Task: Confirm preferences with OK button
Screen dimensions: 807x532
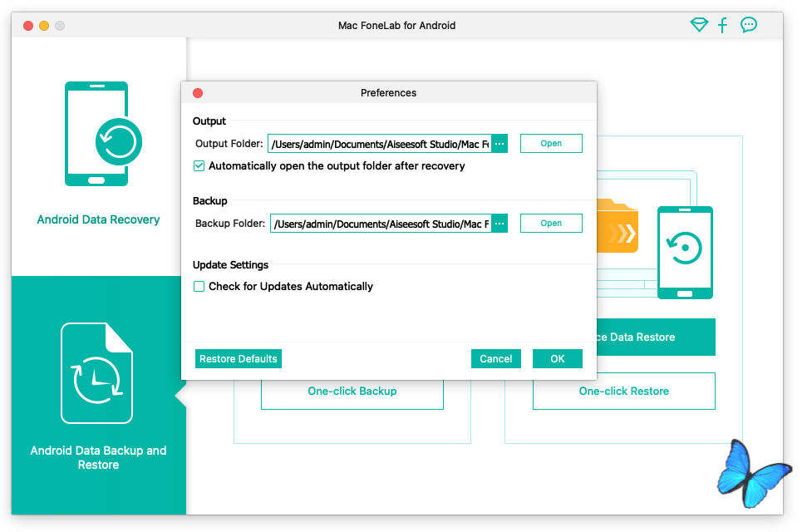Action: click(x=557, y=358)
